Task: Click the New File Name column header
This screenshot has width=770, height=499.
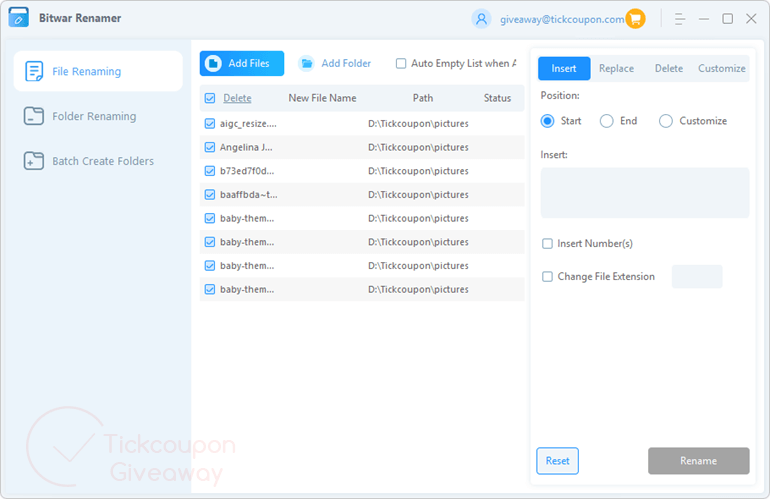Action: (322, 98)
